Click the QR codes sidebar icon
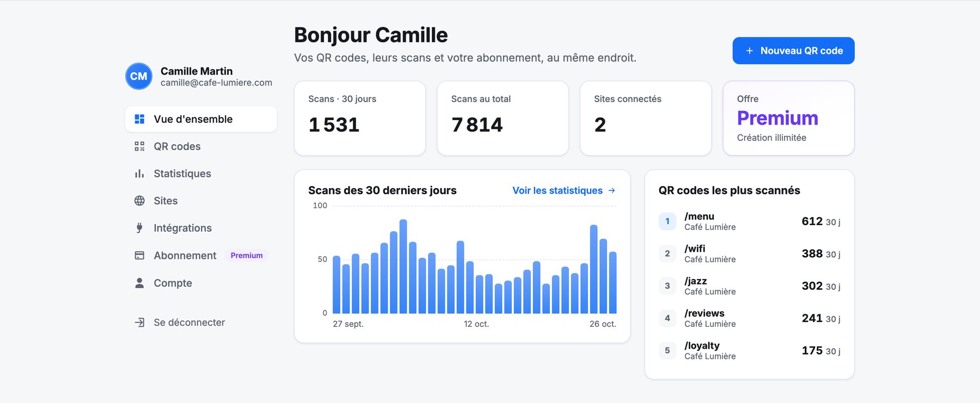 [139, 146]
